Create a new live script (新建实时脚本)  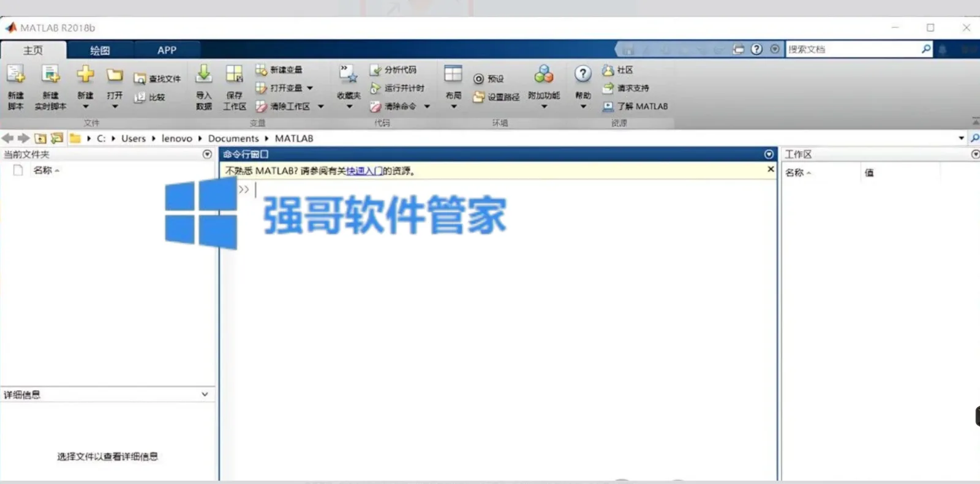[x=50, y=88]
